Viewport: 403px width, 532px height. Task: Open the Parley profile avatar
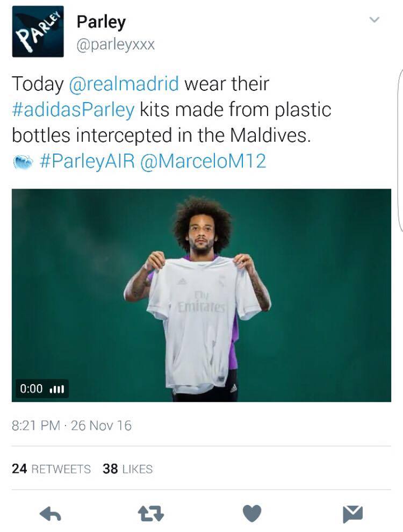38,31
